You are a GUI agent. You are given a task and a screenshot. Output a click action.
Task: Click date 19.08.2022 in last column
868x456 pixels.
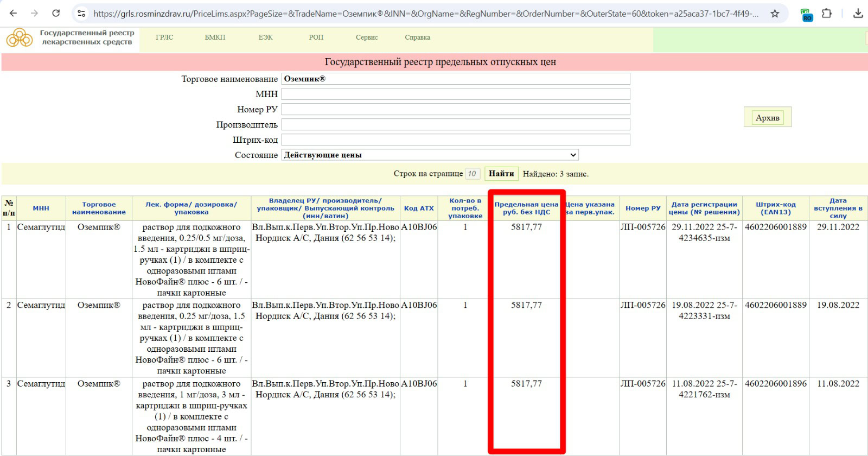point(838,305)
